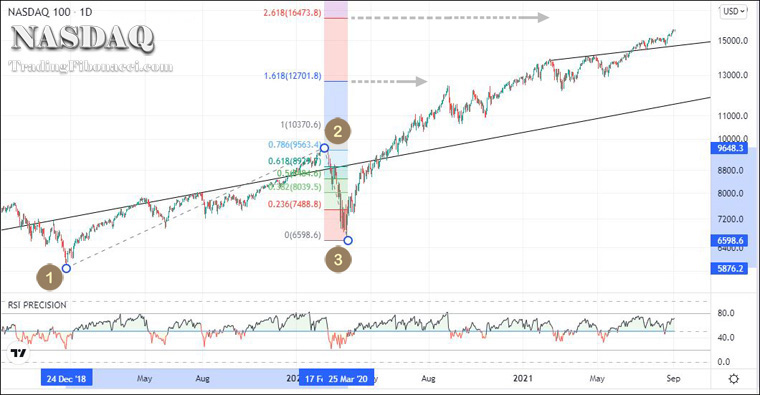Image resolution: width=760 pixels, height=395 pixels.
Task: Click the 0(6598.6) Fibonacci level label
Action: (302, 235)
